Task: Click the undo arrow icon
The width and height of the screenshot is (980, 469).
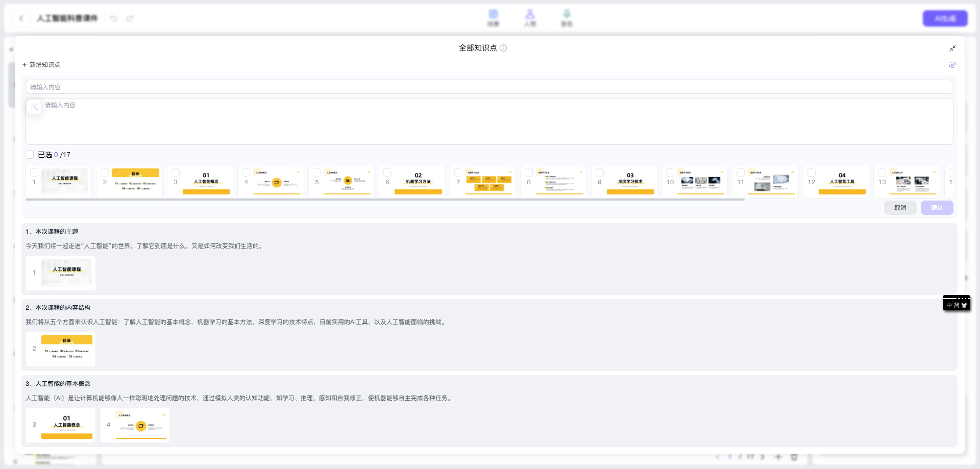Action: [114, 18]
